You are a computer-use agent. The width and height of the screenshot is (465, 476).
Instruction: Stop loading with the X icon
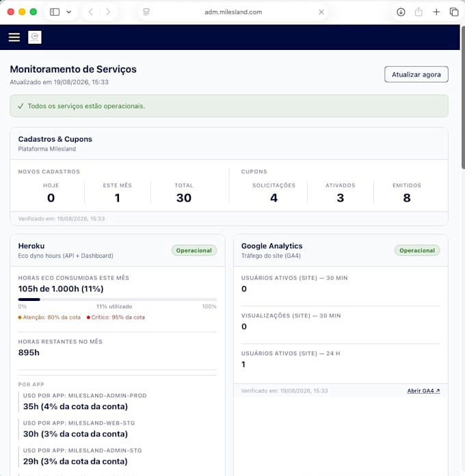(321, 12)
